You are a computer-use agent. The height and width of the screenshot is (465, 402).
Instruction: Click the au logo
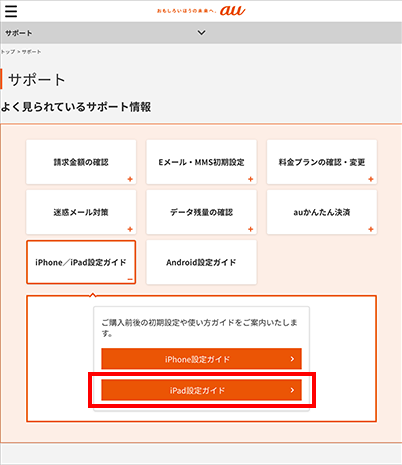(232, 10)
